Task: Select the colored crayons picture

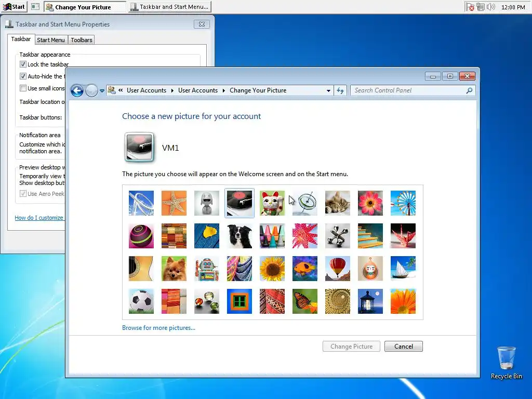Action: click(272, 236)
